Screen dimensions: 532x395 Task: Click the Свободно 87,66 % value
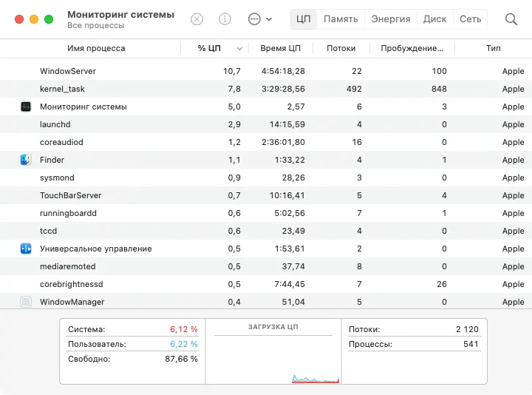[181, 359]
